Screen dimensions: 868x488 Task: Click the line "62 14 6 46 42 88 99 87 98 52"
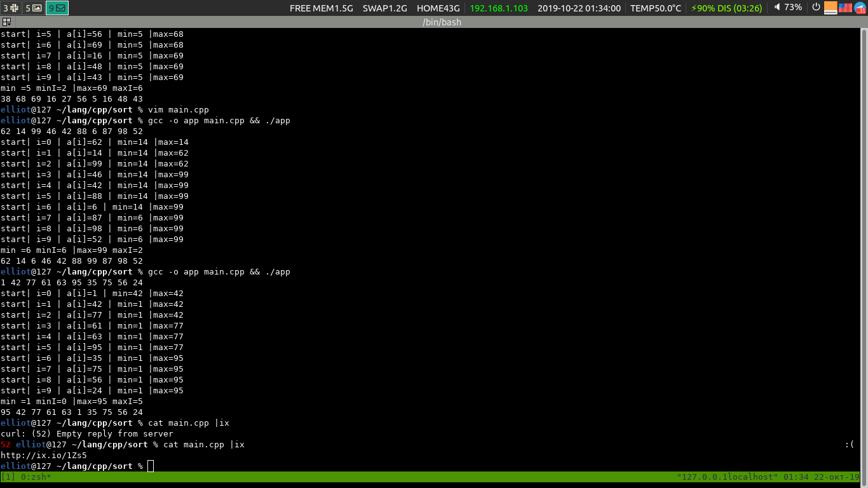pyautogui.click(x=72, y=261)
